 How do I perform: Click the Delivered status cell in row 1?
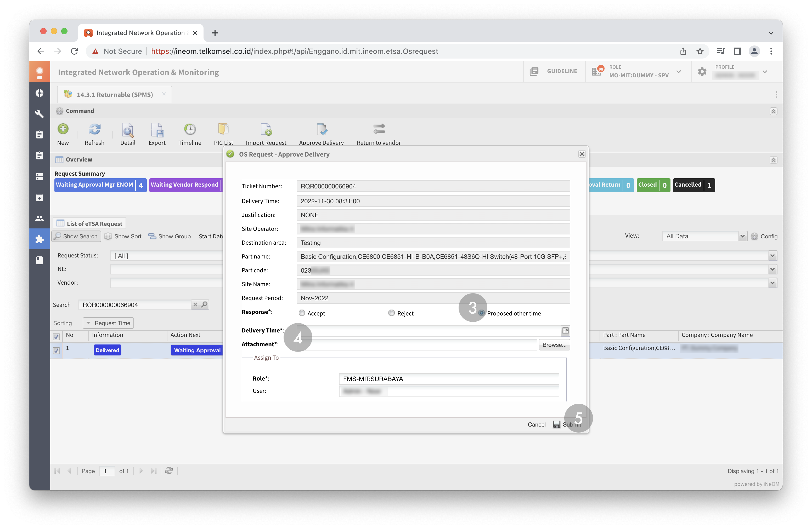(x=107, y=350)
